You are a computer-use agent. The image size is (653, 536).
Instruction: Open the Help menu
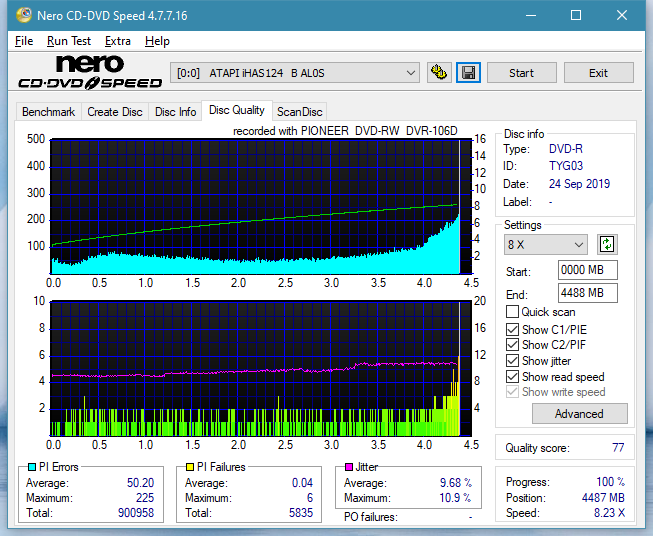coord(157,41)
